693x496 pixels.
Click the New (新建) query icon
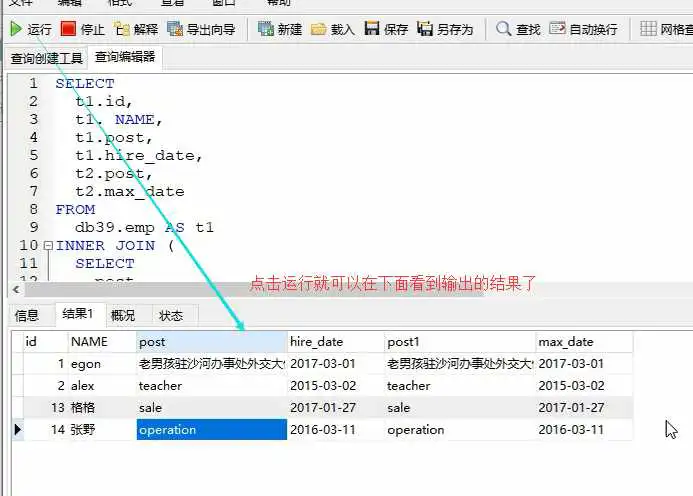[x=267, y=29]
